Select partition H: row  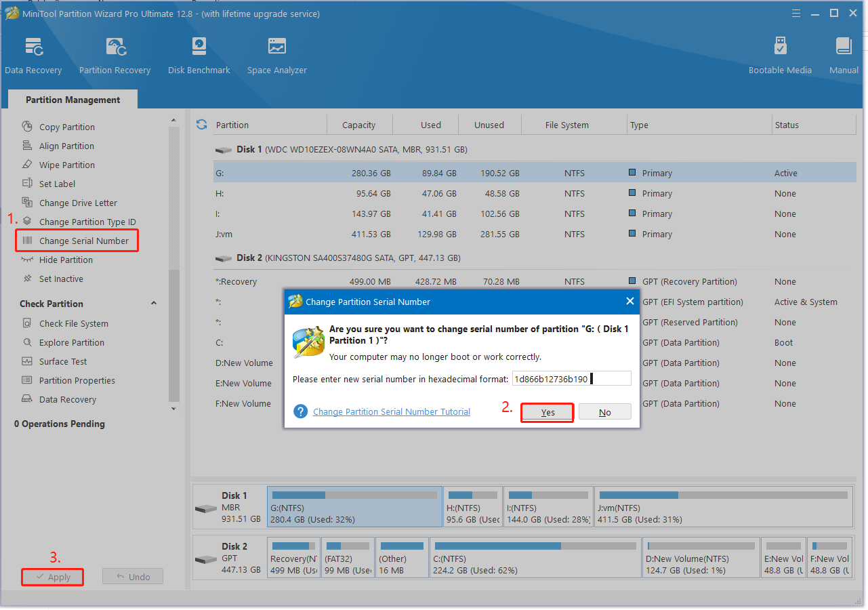(x=535, y=193)
